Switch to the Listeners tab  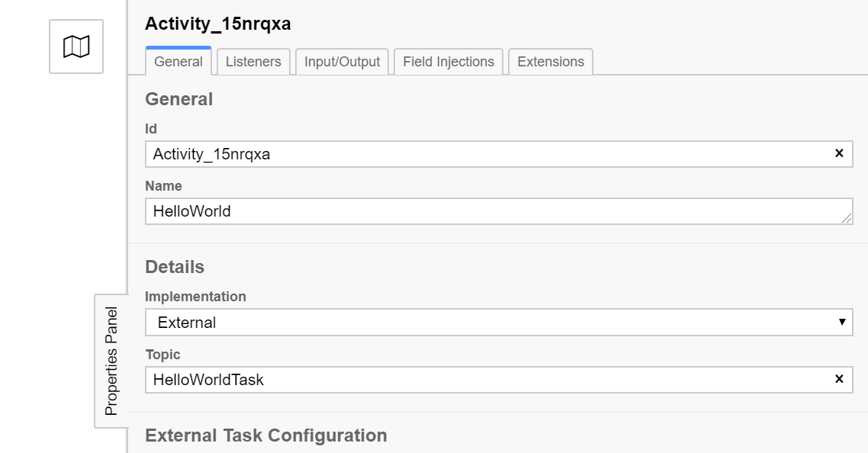coord(253,62)
